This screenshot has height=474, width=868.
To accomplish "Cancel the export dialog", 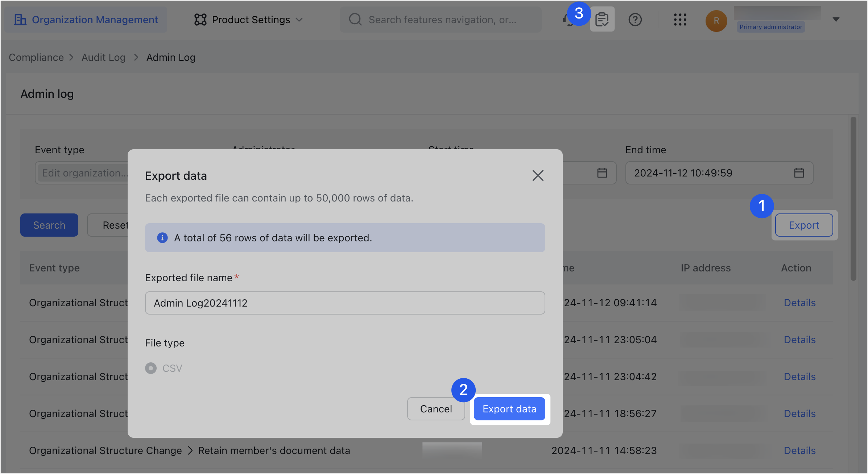I will click(436, 409).
